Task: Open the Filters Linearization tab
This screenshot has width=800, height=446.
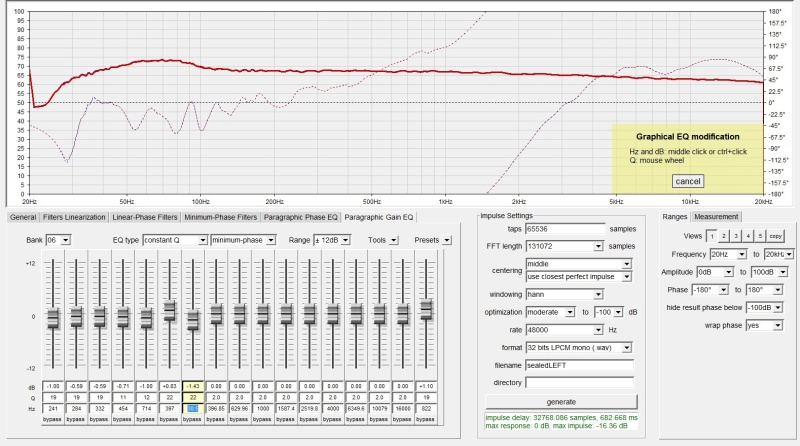Action: coord(74,216)
